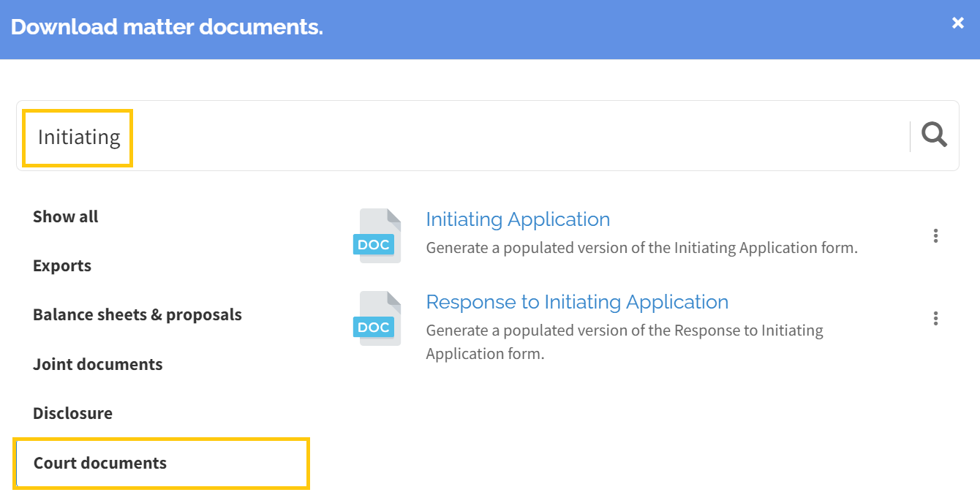The height and width of the screenshot is (495, 980).
Task: Open the three-dot menu for Response to Initiating Application
Action: coord(935,318)
